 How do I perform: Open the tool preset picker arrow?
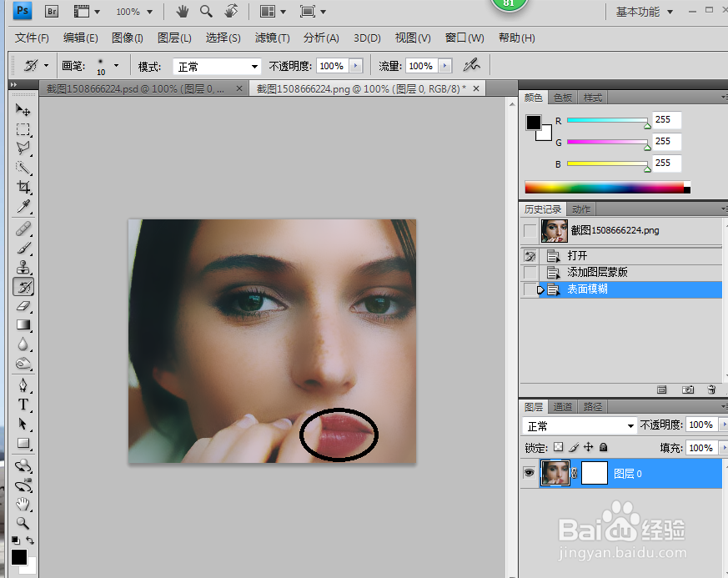coord(46,65)
